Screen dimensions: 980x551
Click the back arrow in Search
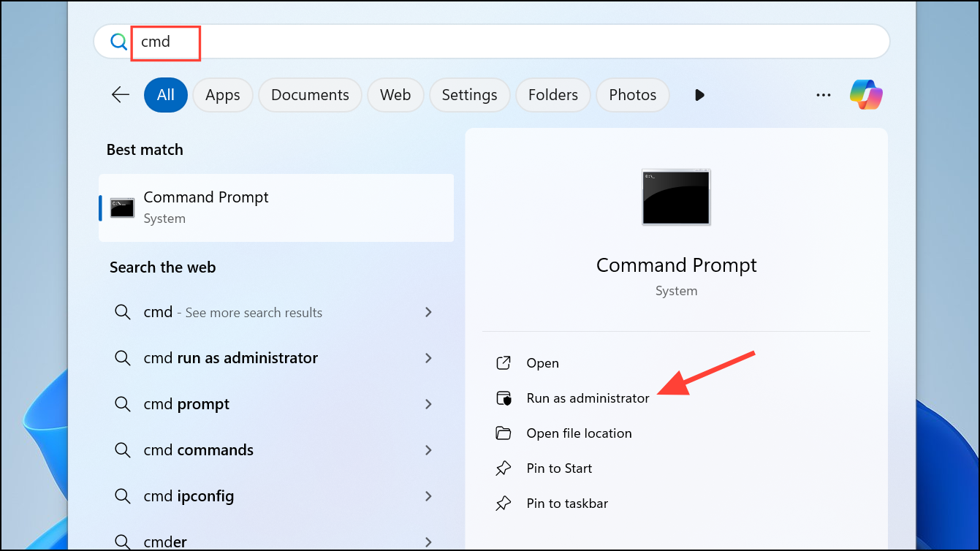[120, 94]
